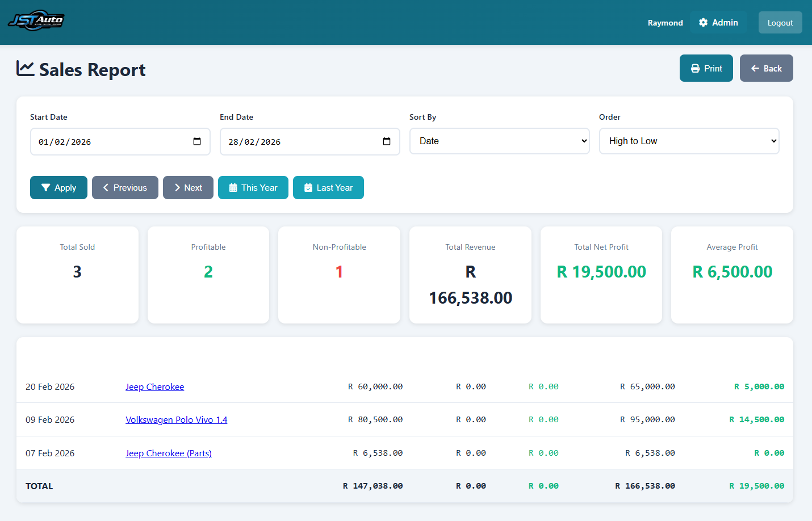
Task: Open the Start Date calendar picker
Action: click(x=197, y=141)
